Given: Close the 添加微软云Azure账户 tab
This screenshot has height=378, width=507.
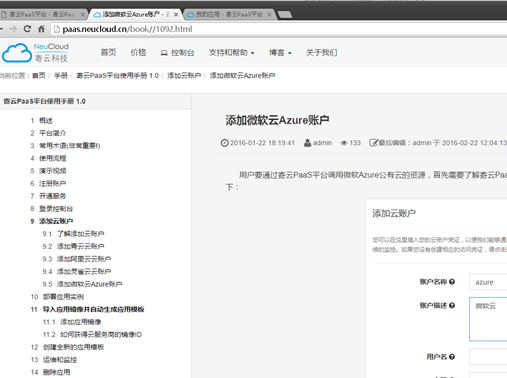Looking at the screenshot, I should point(176,15).
